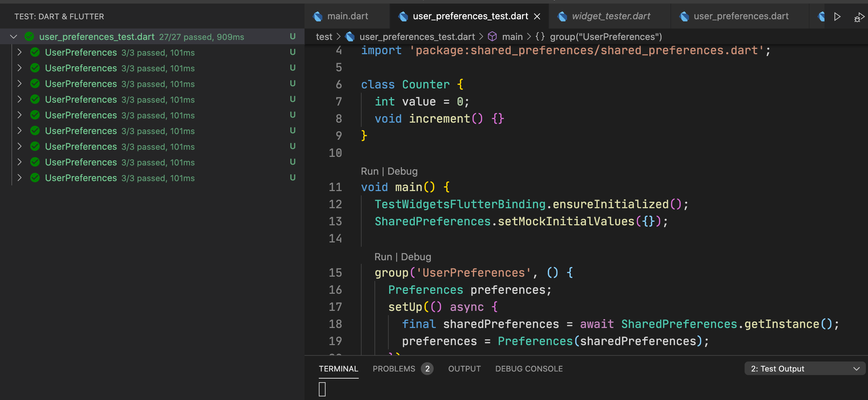868x400 pixels.
Task: Click the Dart icon on the main.dart tab
Action: [x=317, y=16]
